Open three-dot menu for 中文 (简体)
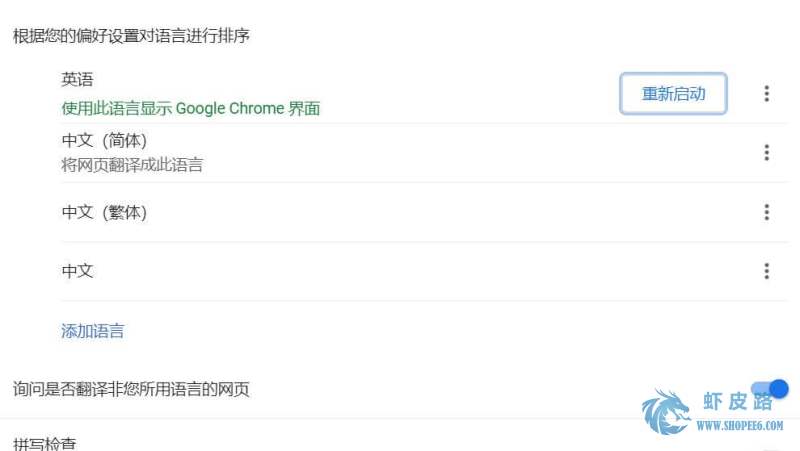 [x=766, y=153]
